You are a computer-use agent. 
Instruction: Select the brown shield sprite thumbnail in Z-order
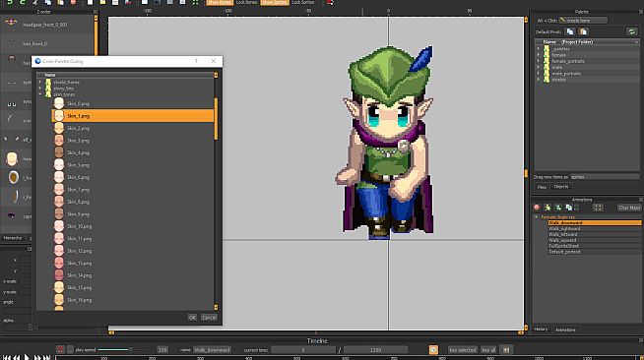click(14, 177)
